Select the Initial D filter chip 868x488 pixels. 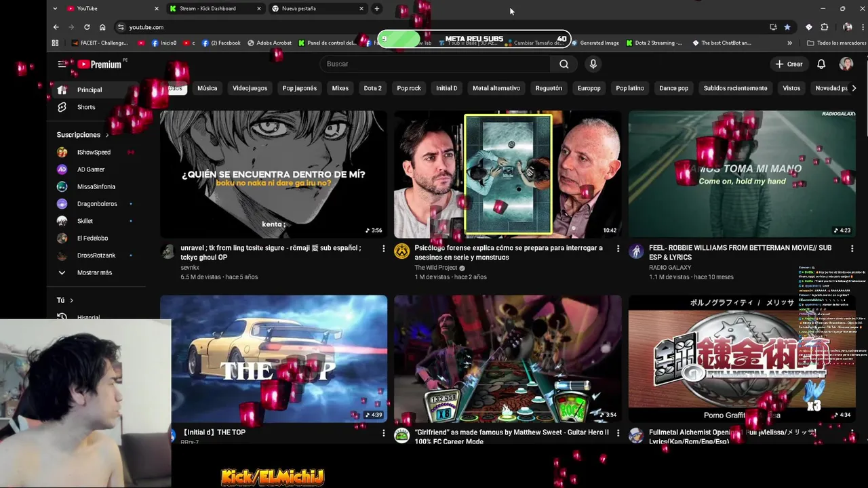(x=446, y=88)
